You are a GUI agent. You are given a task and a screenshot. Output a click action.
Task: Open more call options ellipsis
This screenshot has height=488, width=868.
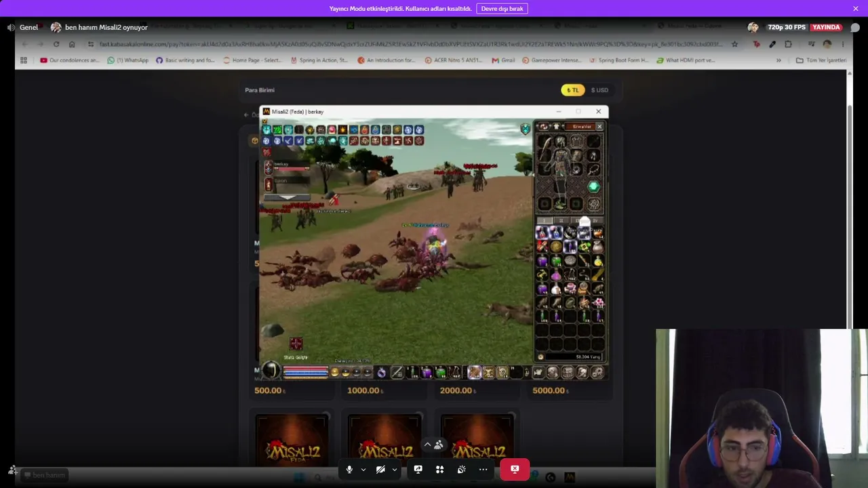[483, 469]
